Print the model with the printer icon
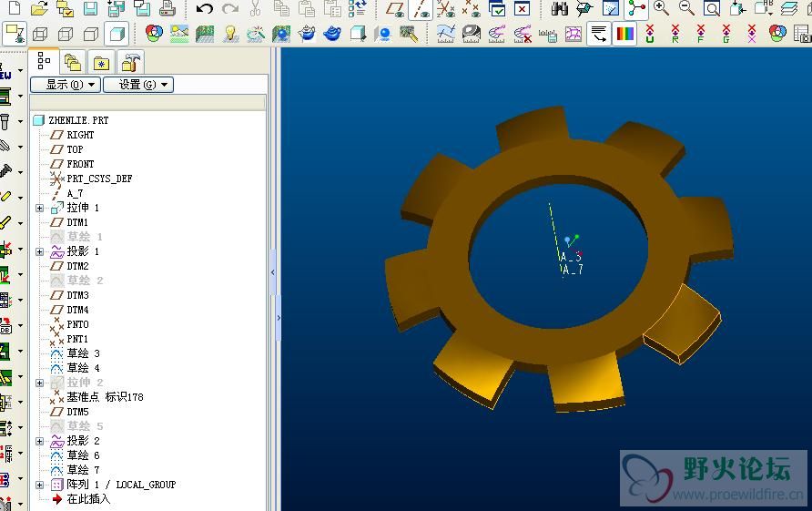 [x=167, y=8]
